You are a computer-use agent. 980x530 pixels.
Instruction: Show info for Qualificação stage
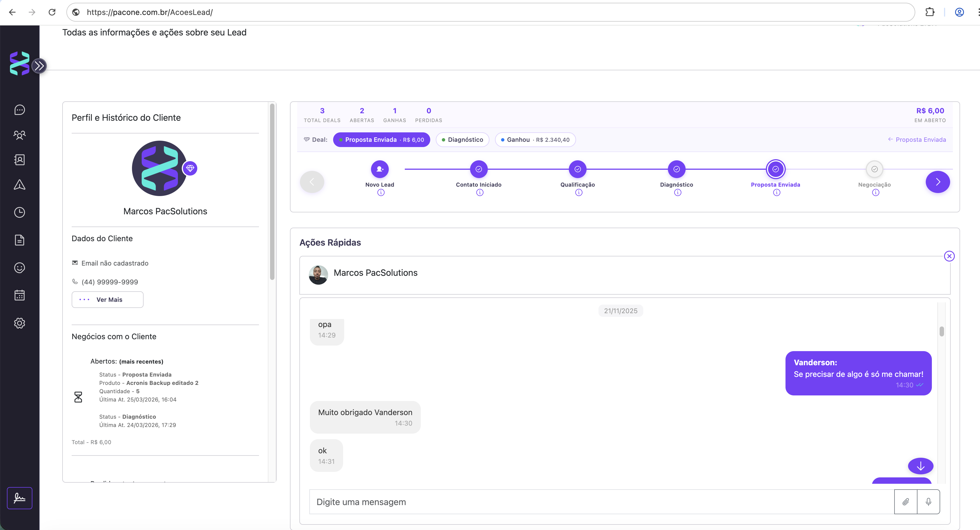579,193
